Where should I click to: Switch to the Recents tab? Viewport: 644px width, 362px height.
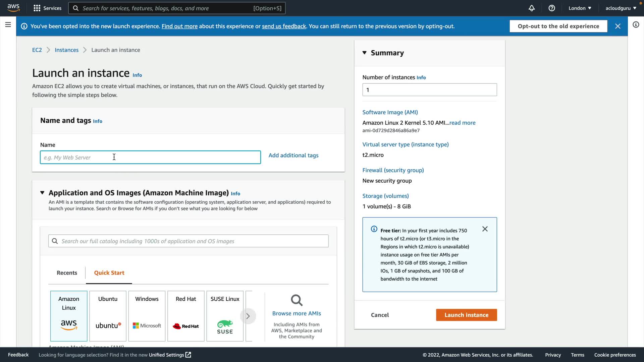[67, 273]
